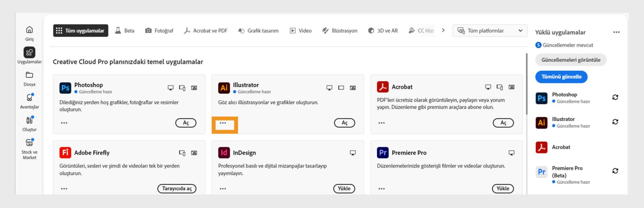Click desktop platform icon on Photoshop card
This screenshot has width=644, height=208.
pos(171,88)
